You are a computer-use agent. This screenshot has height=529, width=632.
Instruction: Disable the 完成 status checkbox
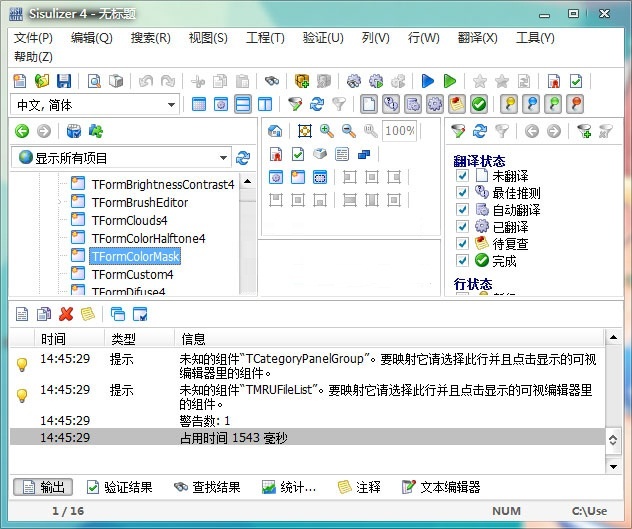(462, 261)
